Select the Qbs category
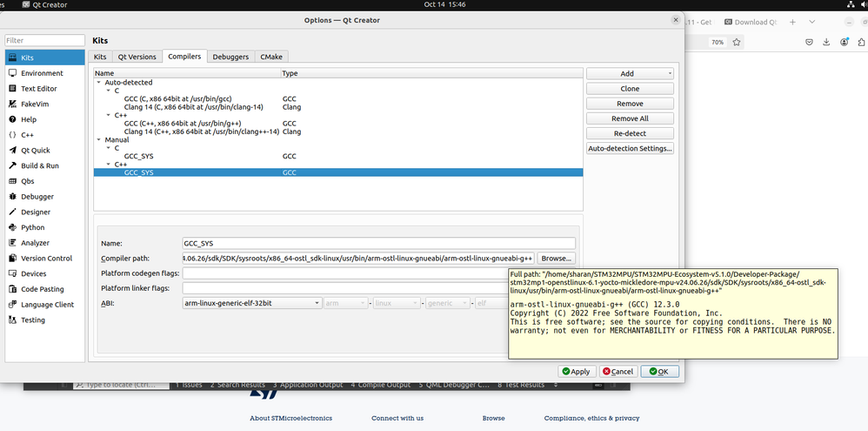Image resolution: width=868 pixels, height=431 pixels. pyautogui.click(x=45, y=181)
